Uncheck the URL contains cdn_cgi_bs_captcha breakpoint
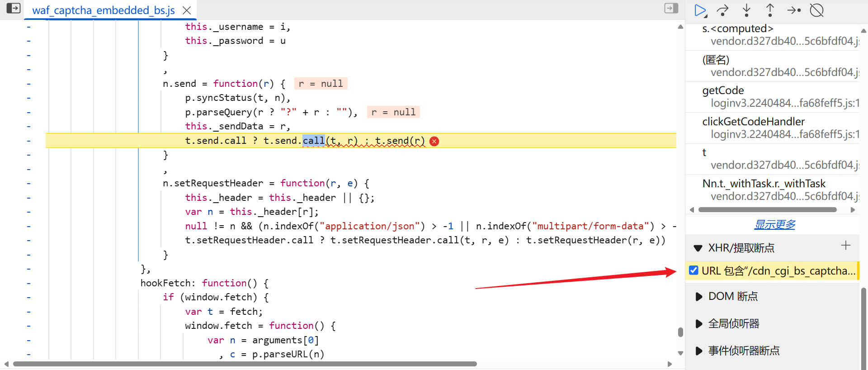This screenshot has height=370, width=868. 693,270
